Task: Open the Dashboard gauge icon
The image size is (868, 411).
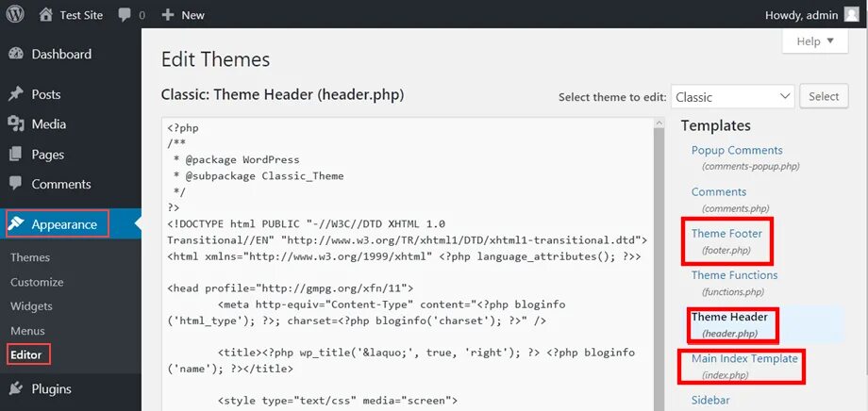Action: click(16, 55)
